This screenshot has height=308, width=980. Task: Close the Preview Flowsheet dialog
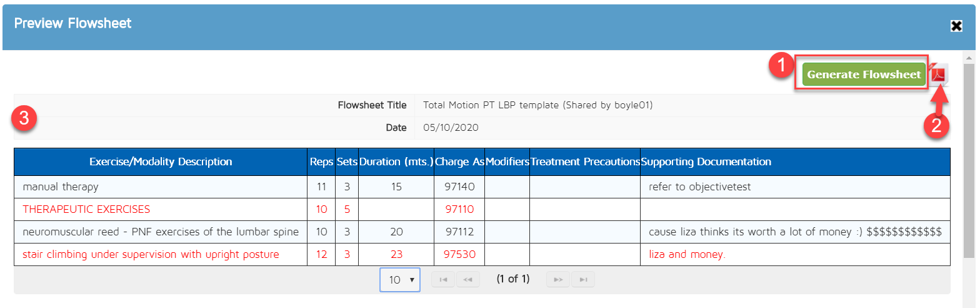pos(956,26)
